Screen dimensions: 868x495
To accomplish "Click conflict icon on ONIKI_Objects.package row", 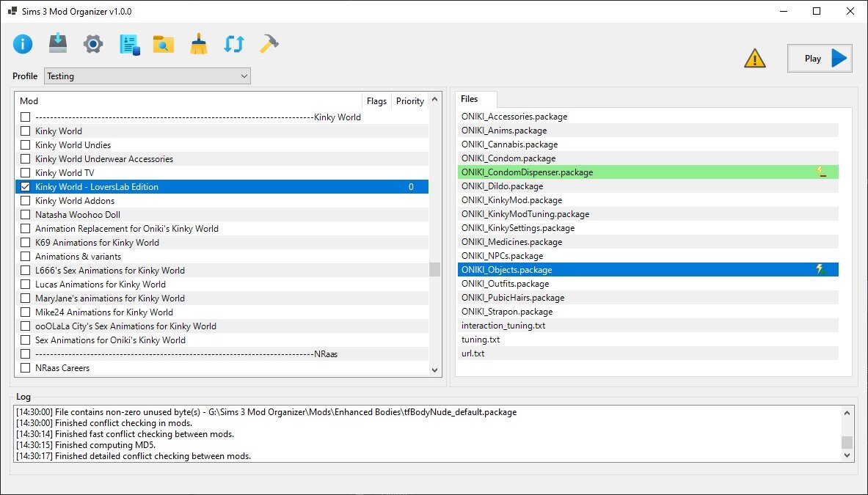I will [x=822, y=270].
